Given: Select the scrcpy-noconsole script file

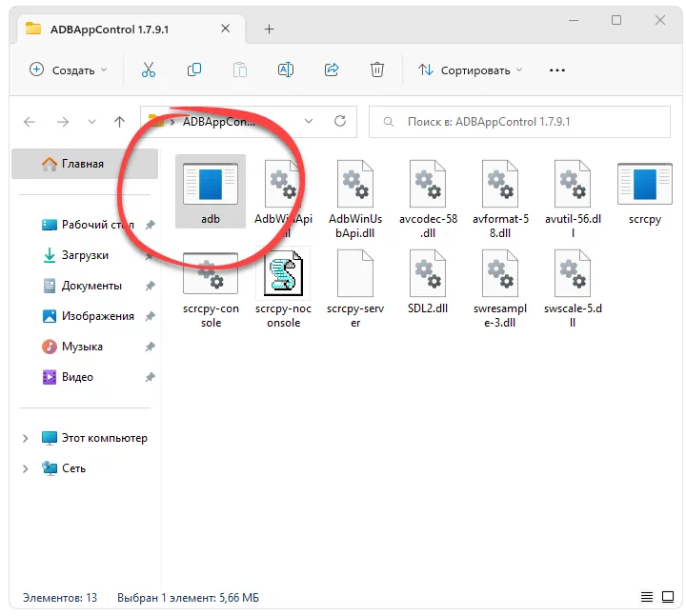Looking at the screenshot, I should click(x=283, y=289).
